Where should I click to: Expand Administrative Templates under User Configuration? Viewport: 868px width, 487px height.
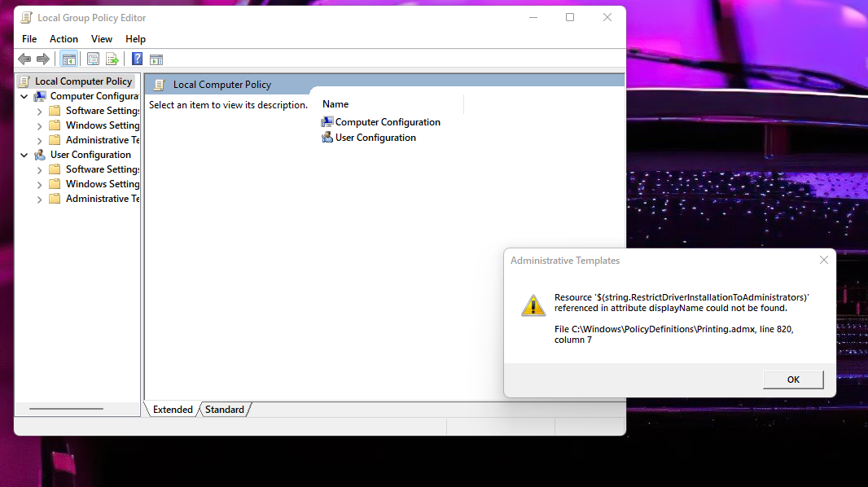pyautogui.click(x=40, y=199)
